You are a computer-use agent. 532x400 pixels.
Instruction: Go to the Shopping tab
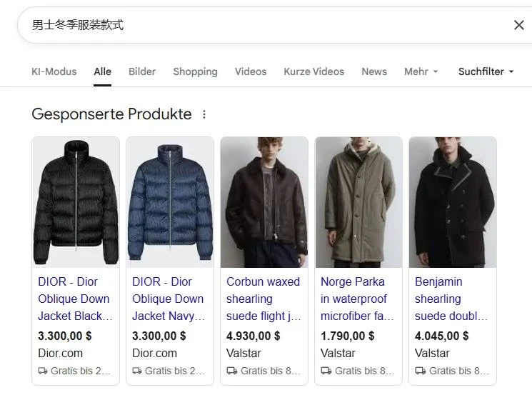tap(195, 71)
